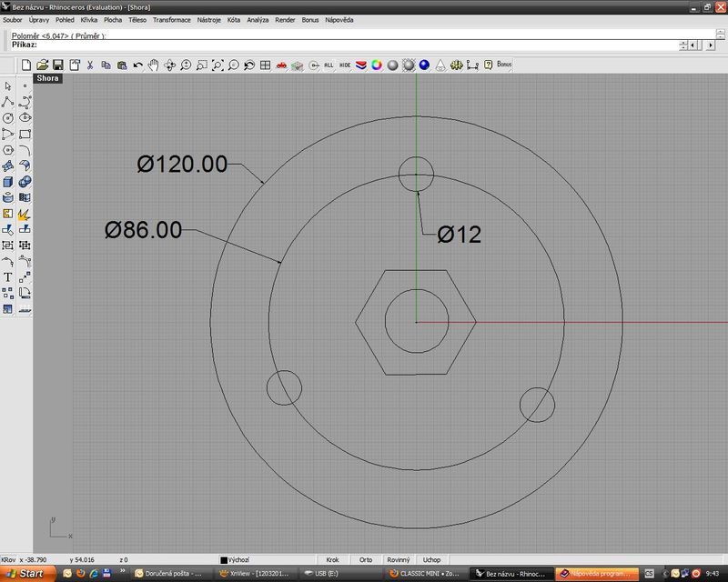Click the Undo arrow icon
The image size is (728, 582).
(x=137, y=65)
